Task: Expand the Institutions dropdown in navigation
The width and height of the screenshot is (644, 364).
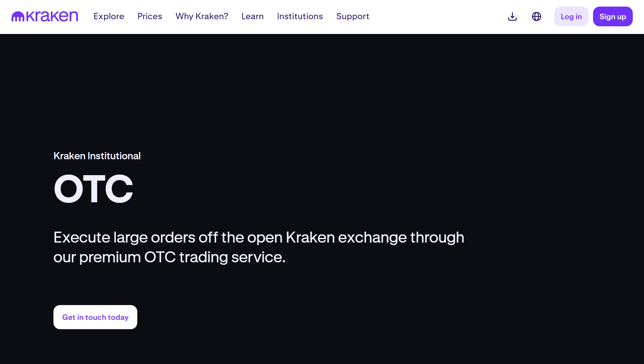Action: pos(300,16)
